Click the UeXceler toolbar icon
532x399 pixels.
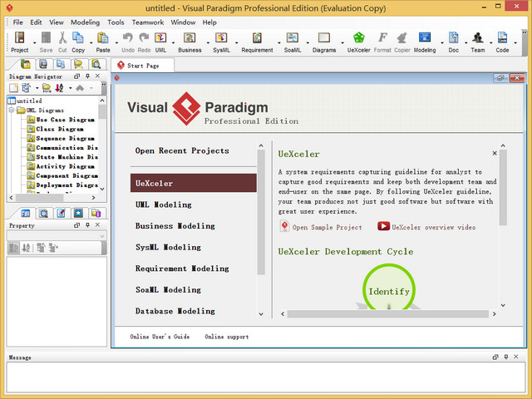point(358,38)
